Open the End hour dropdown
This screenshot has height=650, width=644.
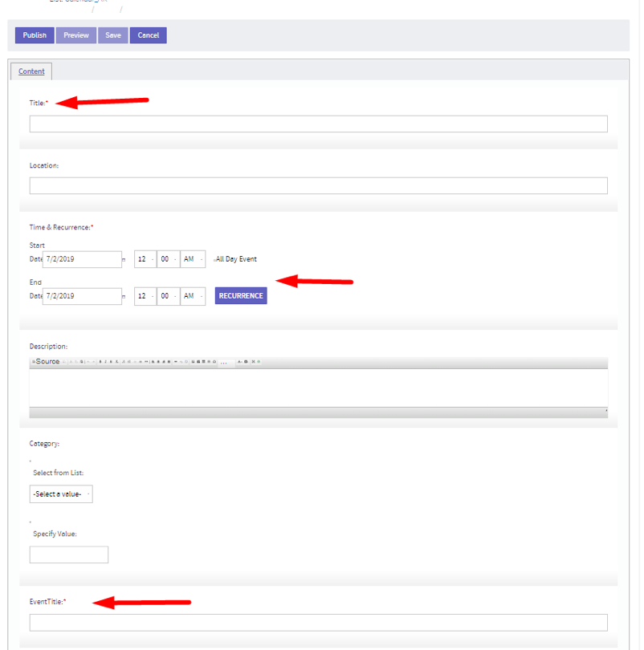(x=145, y=296)
